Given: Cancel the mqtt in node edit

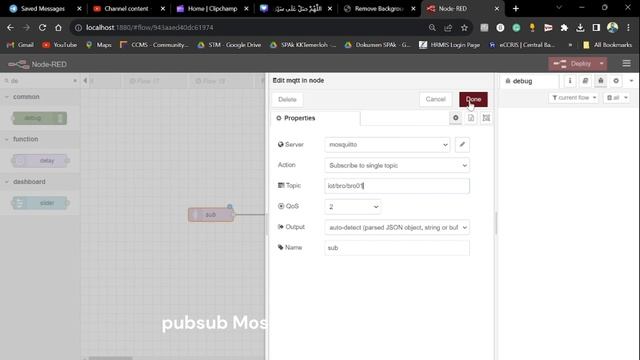Looking at the screenshot, I should pyautogui.click(x=436, y=99).
